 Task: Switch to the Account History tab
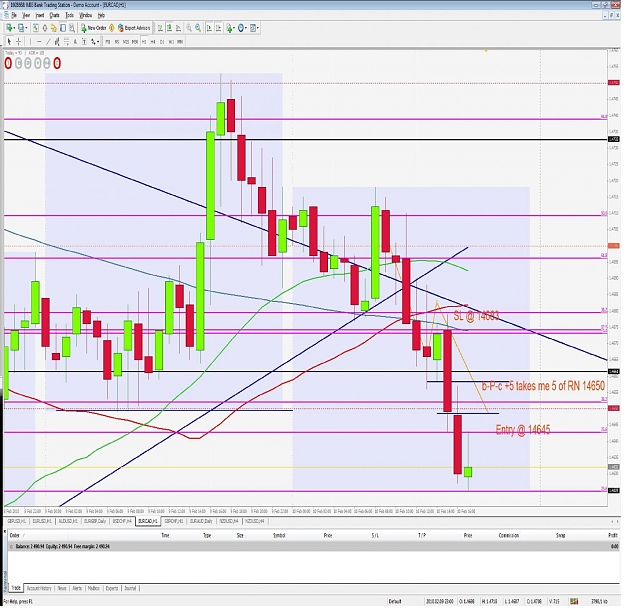click(39, 588)
